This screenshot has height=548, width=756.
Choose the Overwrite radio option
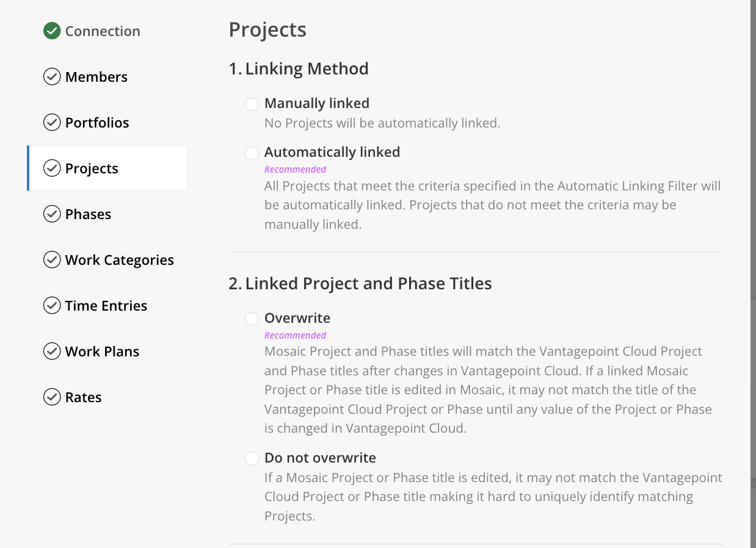point(252,319)
